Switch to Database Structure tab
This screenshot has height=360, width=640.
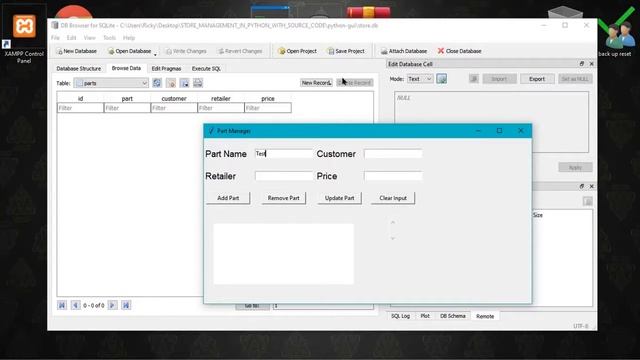point(78,69)
